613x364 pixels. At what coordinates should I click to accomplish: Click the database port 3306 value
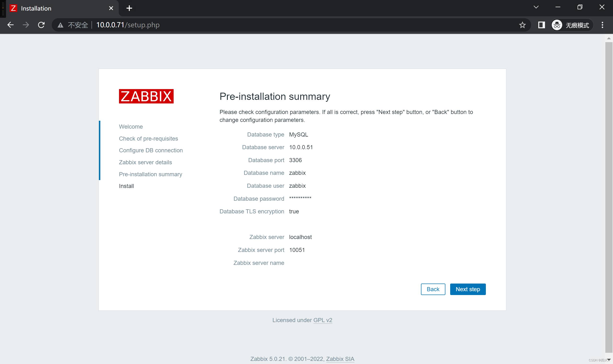pos(295,160)
